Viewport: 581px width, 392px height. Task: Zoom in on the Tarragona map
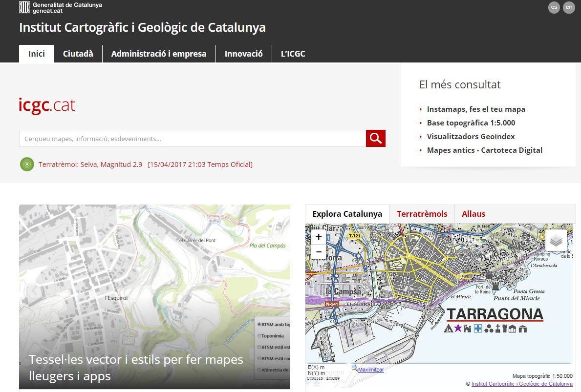coord(319,237)
